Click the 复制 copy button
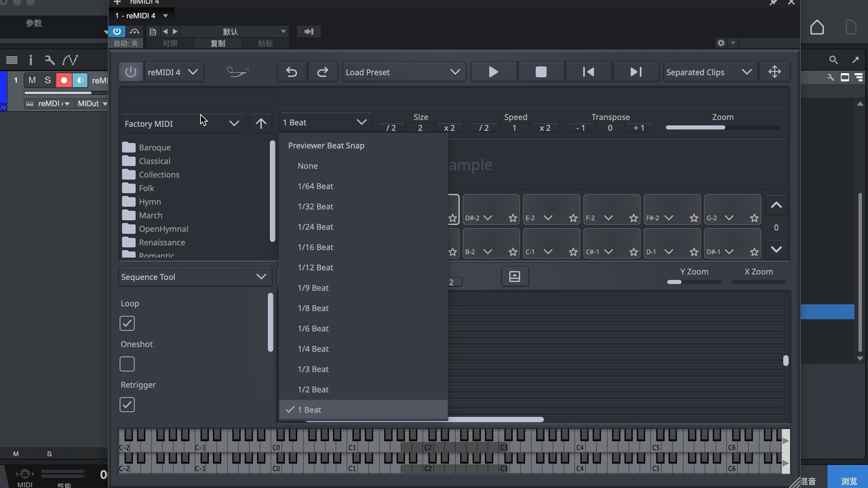The image size is (868, 488). [218, 43]
